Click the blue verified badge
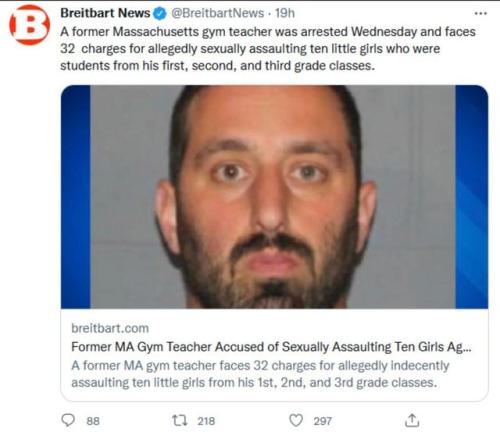 160,13
